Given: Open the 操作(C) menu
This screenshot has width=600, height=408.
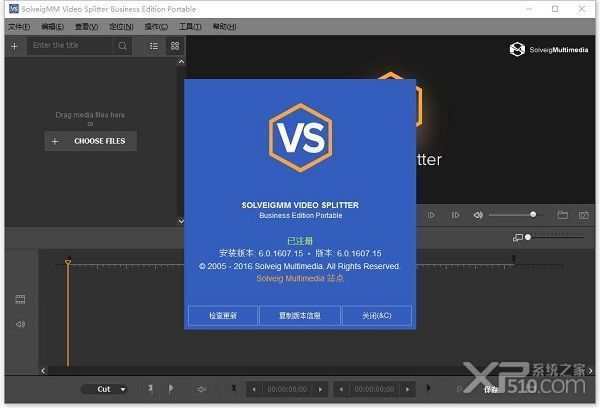Looking at the screenshot, I should click(x=156, y=27).
